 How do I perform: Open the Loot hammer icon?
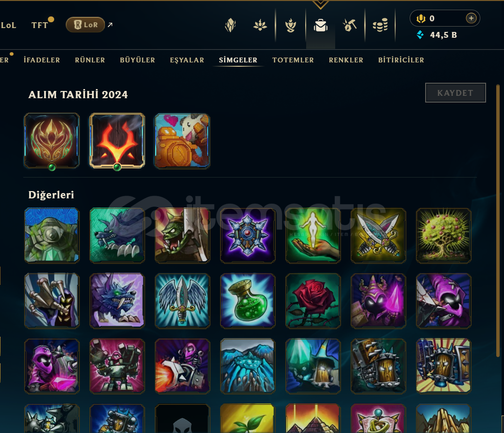tap(350, 25)
